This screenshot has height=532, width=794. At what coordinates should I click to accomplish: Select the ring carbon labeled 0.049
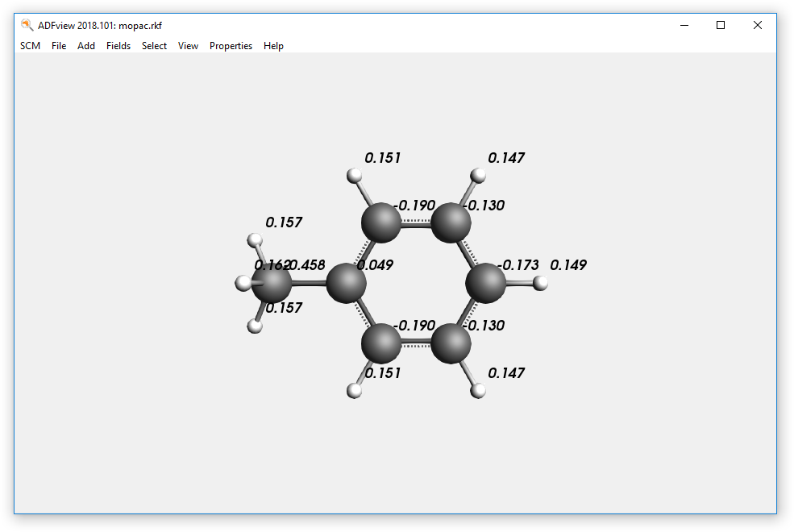tap(347, 283)
